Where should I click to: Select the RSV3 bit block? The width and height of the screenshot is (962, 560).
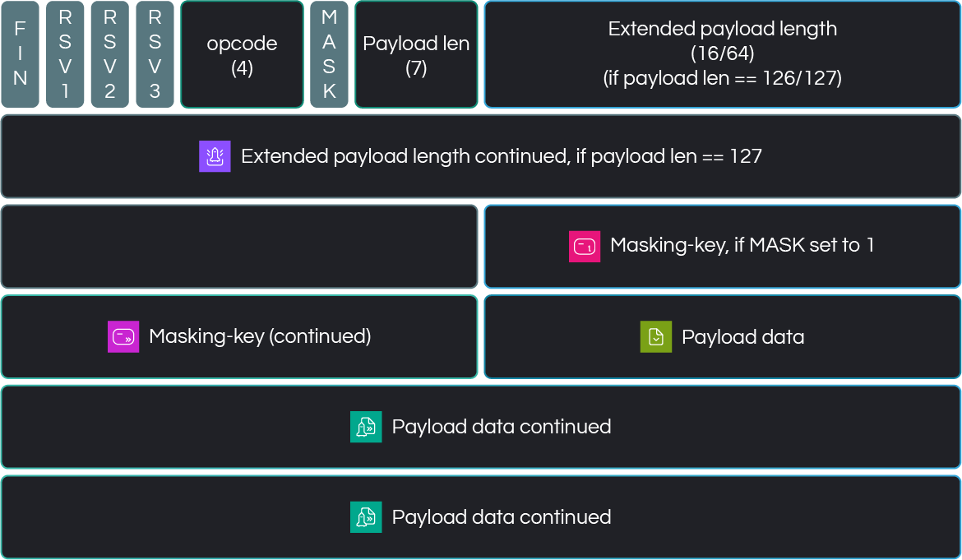(155, 54)
